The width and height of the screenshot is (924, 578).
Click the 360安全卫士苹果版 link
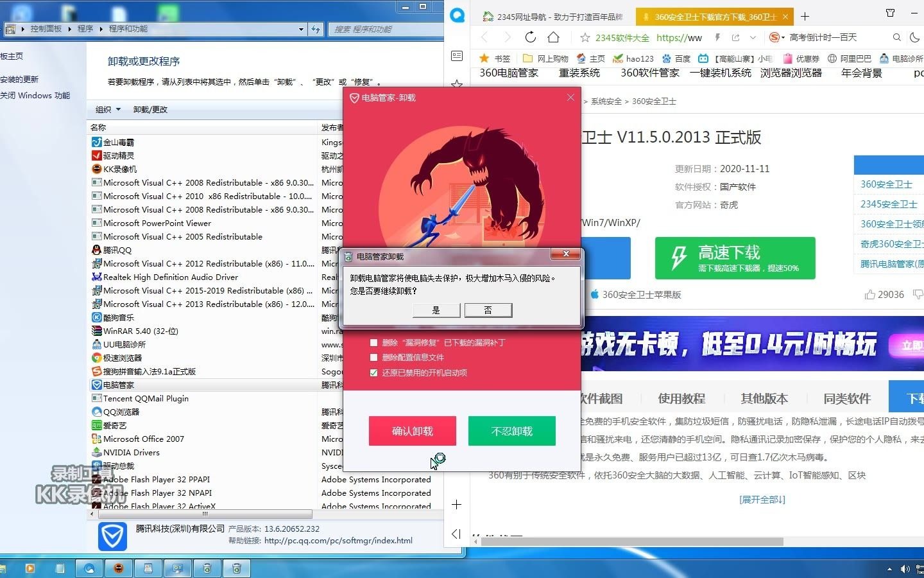point(635,295)
